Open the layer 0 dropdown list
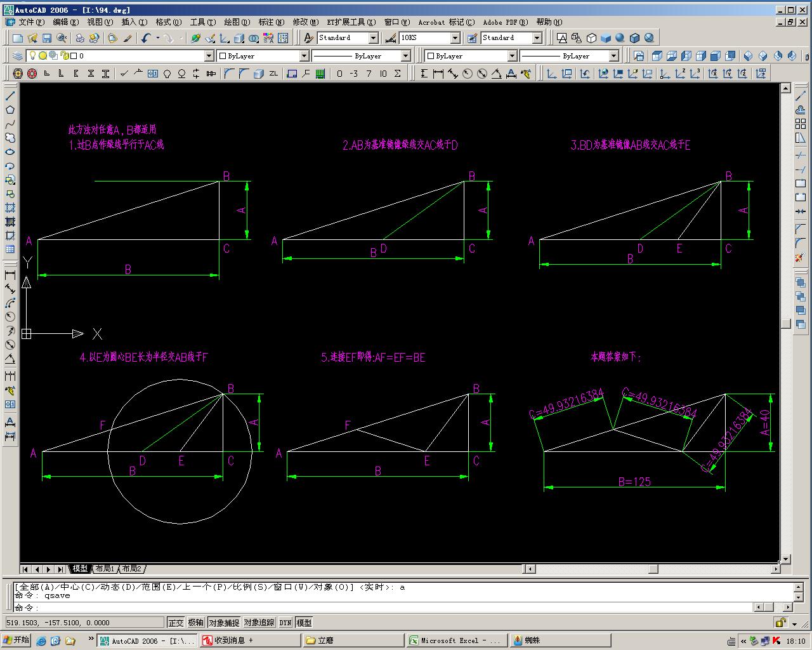This screenshot has height=650, width=812. tap(209, 56)
